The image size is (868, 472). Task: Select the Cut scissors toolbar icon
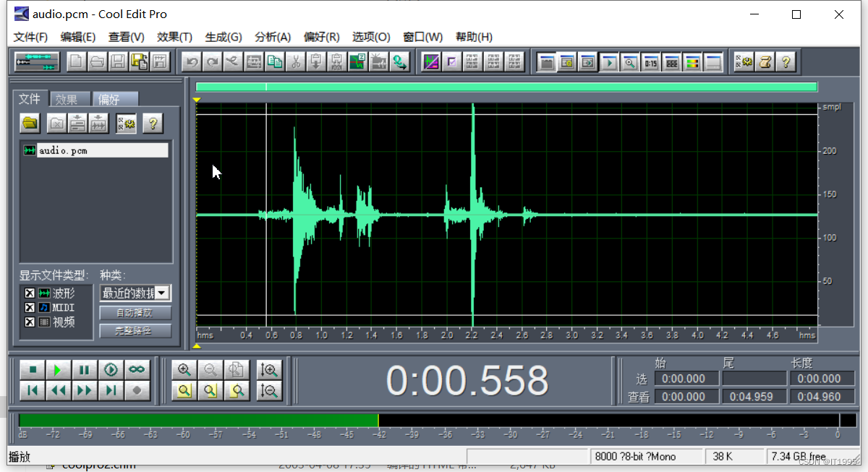295,61
